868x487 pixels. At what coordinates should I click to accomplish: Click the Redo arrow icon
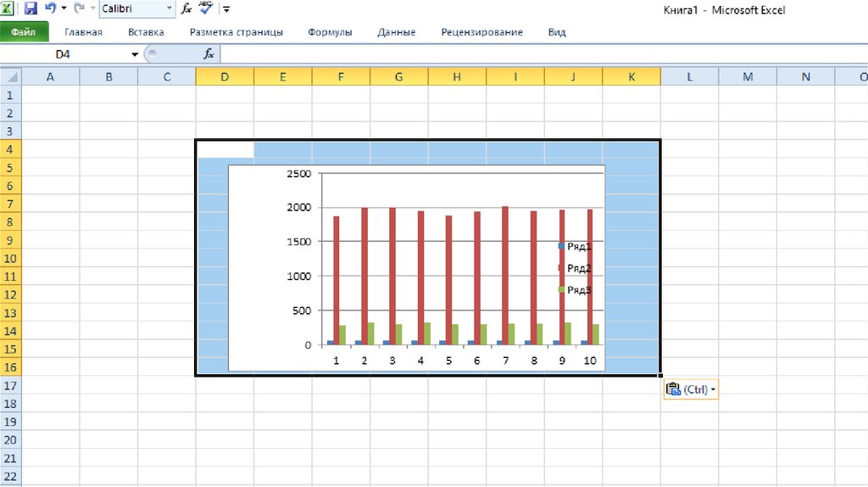point(79,8)
